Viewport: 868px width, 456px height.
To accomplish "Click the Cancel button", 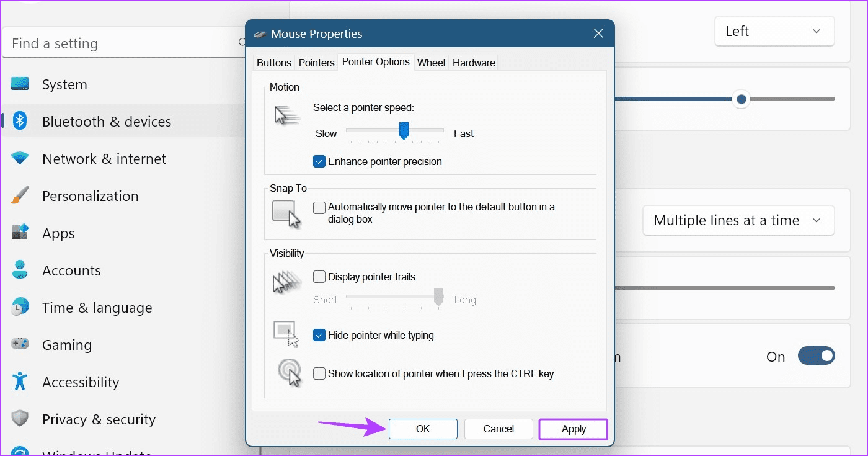I will (x=498, y=429).
